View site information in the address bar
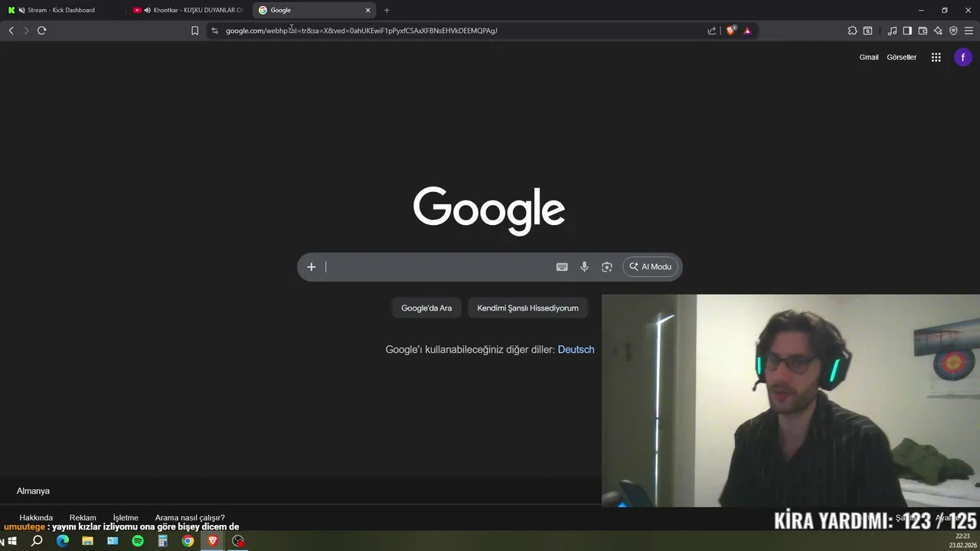980x551 pixels. tap(214, 31)
